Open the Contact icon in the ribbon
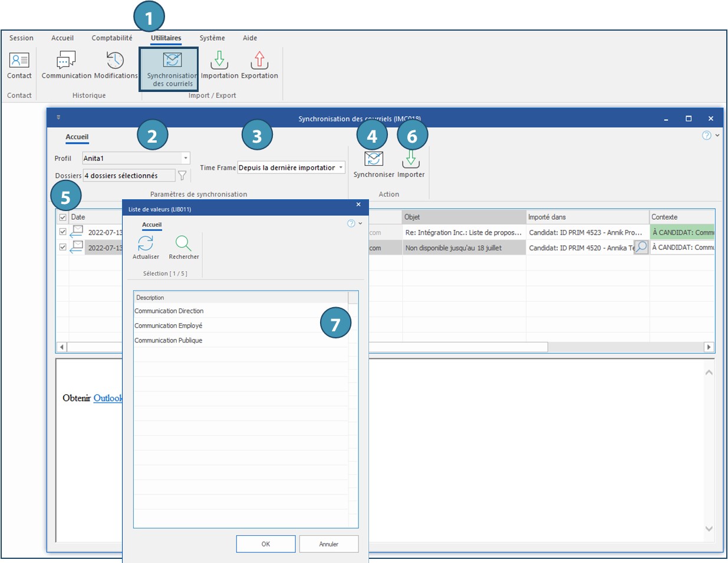The image size is (728, 563). tap(19, 61)
